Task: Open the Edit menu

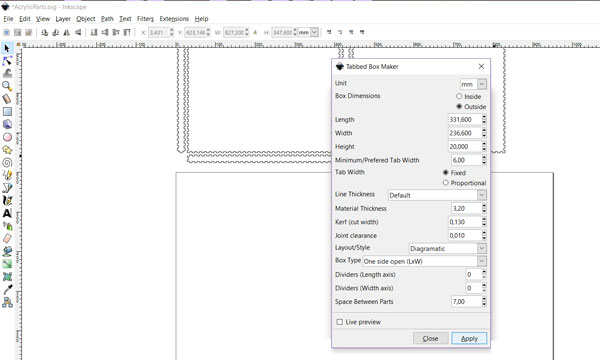Action: click(x=25, y=19)
